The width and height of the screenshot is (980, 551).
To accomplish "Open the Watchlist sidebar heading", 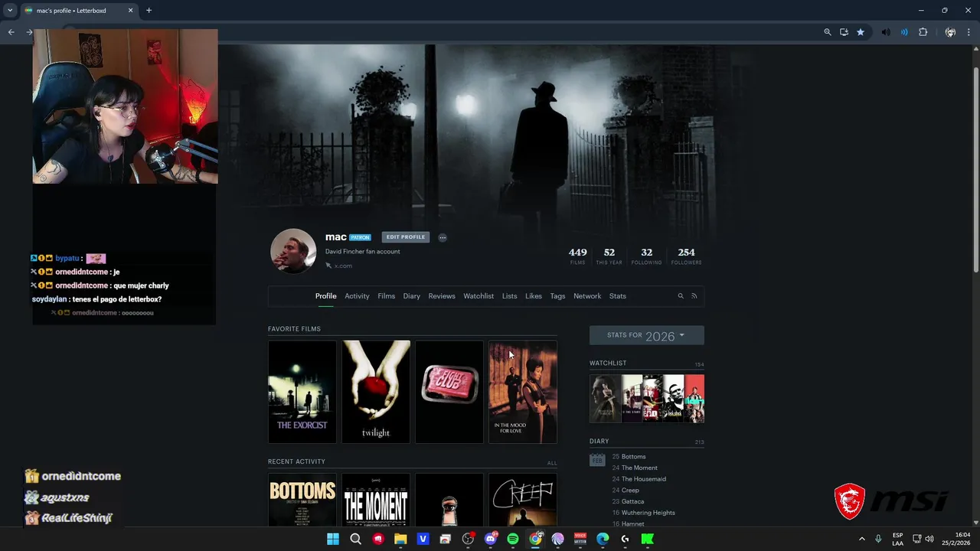I will tap(608, 363).
